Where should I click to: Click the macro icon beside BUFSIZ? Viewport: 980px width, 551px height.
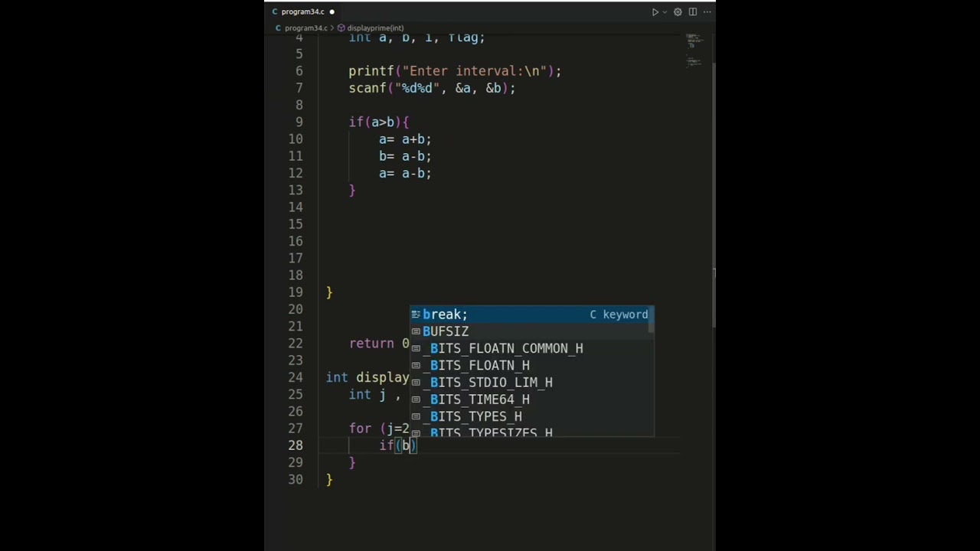coord(416,331)
